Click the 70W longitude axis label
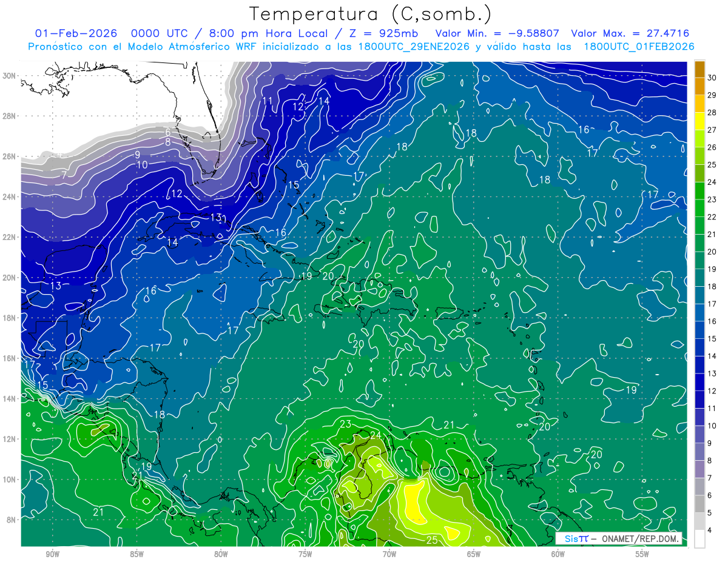The image size is (728, 562). click(x=389, y=554)
